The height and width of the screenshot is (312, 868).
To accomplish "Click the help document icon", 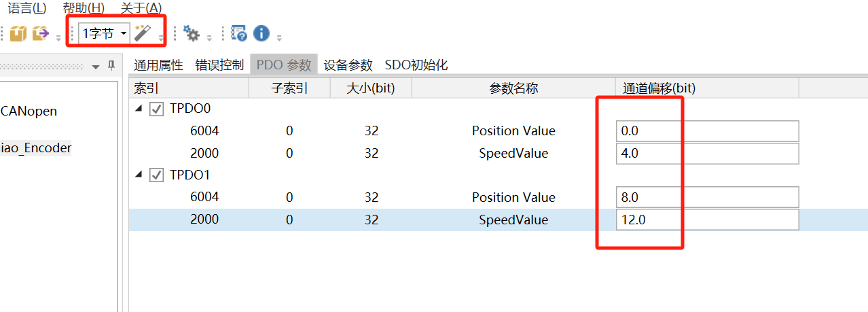I will click(238, 33).
